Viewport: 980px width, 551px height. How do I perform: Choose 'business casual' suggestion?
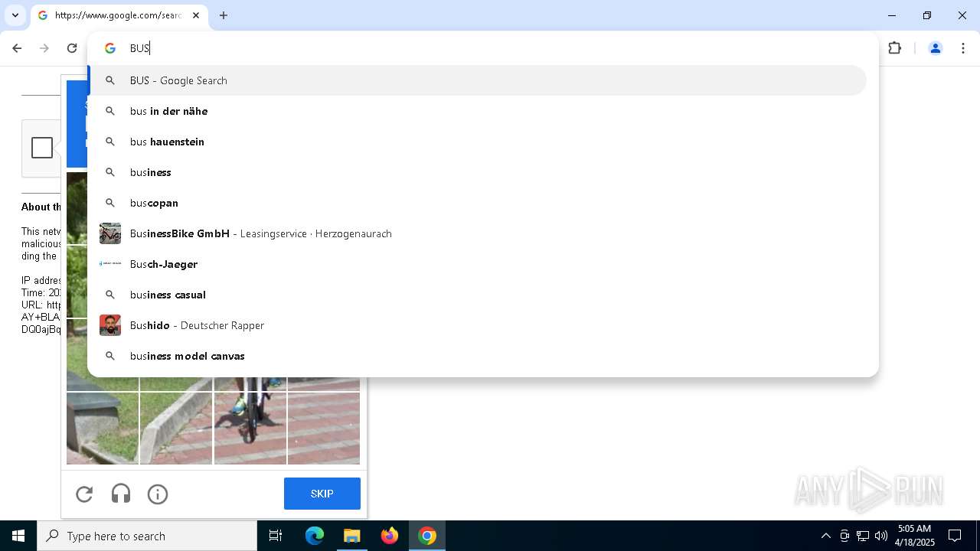click(478, 295)
